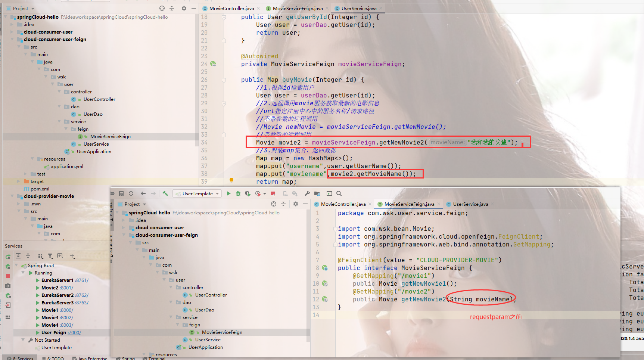Locate current file in front Project panel

pos(274,204)
